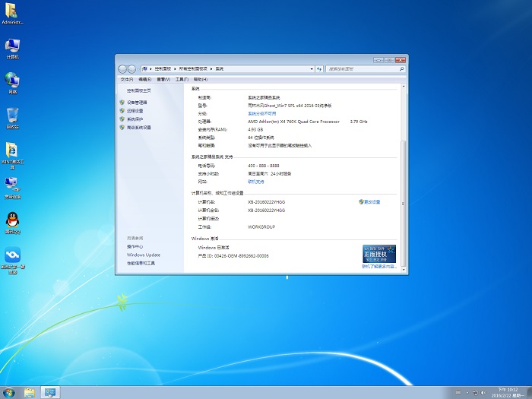
Task: Click the back navigation arrow button
Action: (122, 68)
